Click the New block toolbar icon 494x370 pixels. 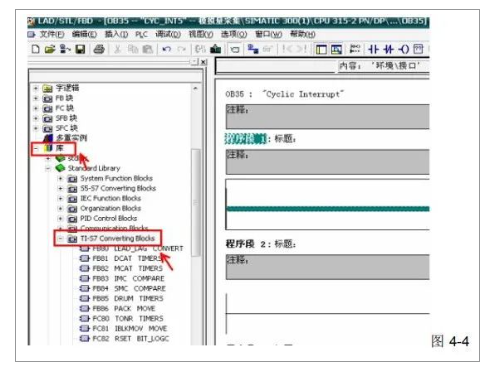tap(35, 49)
